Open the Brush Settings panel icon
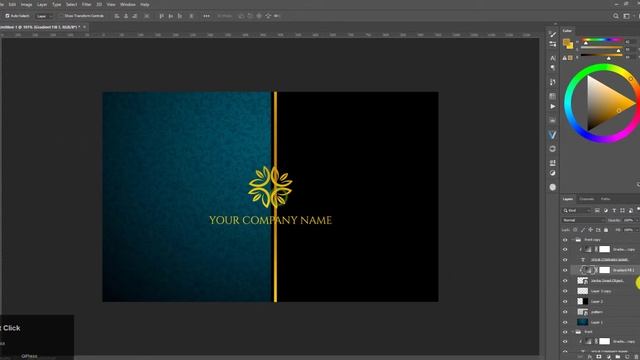640x360 pixels. pos(553,44)
